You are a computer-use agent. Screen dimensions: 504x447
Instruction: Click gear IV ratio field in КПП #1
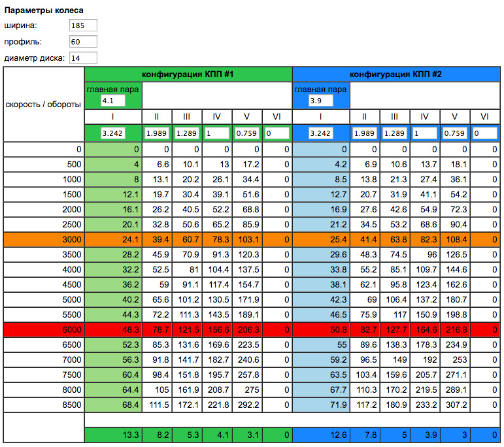coord(217,133)
